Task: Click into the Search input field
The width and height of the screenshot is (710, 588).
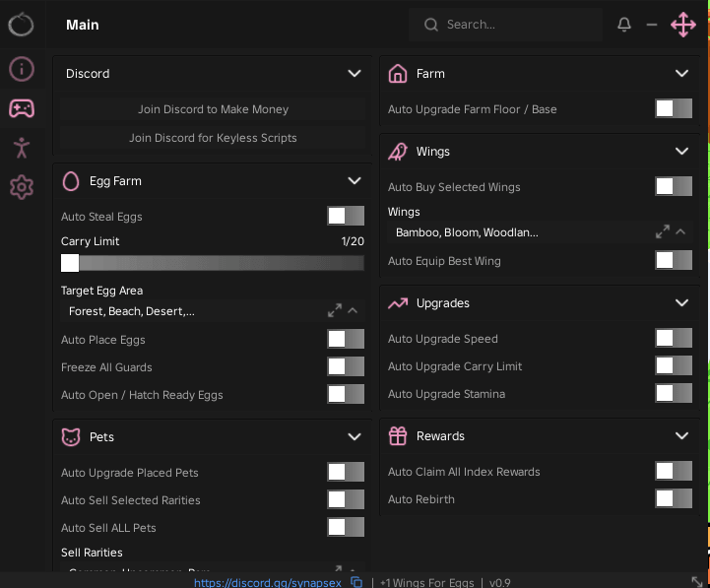Action: coord(506,25)
